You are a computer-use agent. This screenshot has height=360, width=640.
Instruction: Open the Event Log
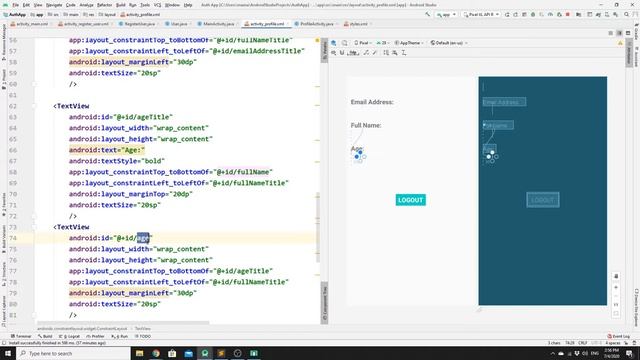[619, 336]
